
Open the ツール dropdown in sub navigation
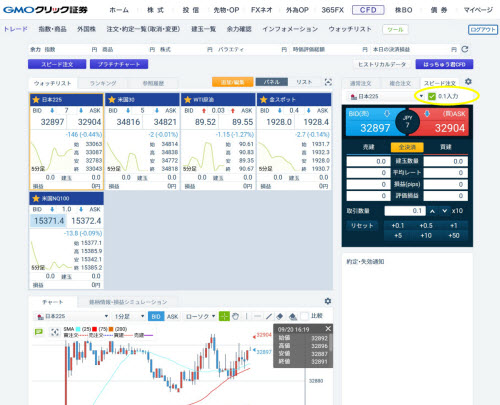coord(395,29)
